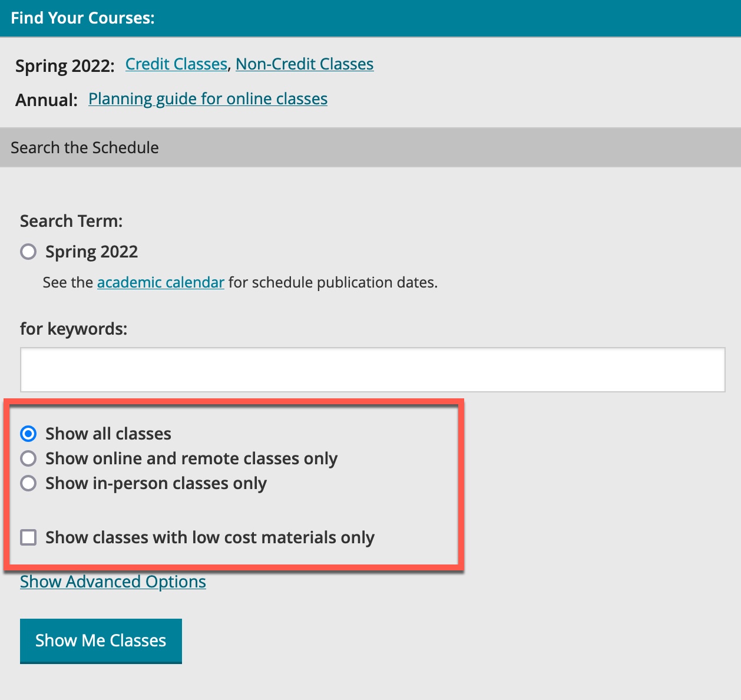
Task: Click inside the keywords input box
Action: 371,369
